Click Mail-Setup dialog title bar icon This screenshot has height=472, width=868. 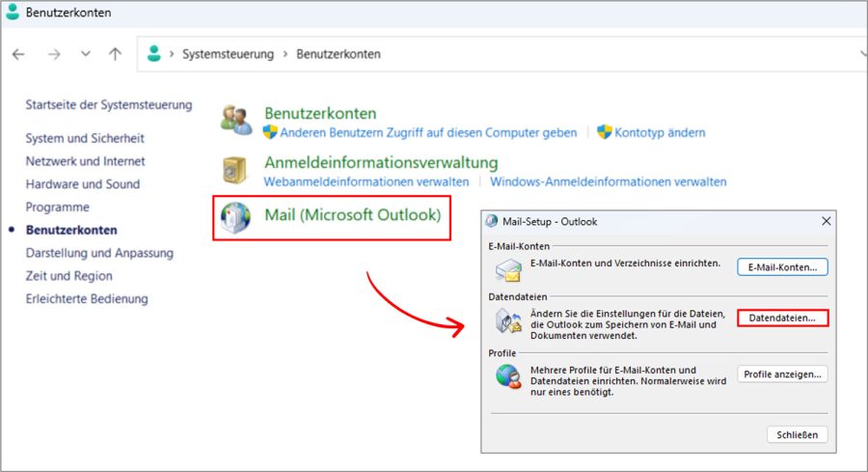pyautogui.click(x=492, y=222)
